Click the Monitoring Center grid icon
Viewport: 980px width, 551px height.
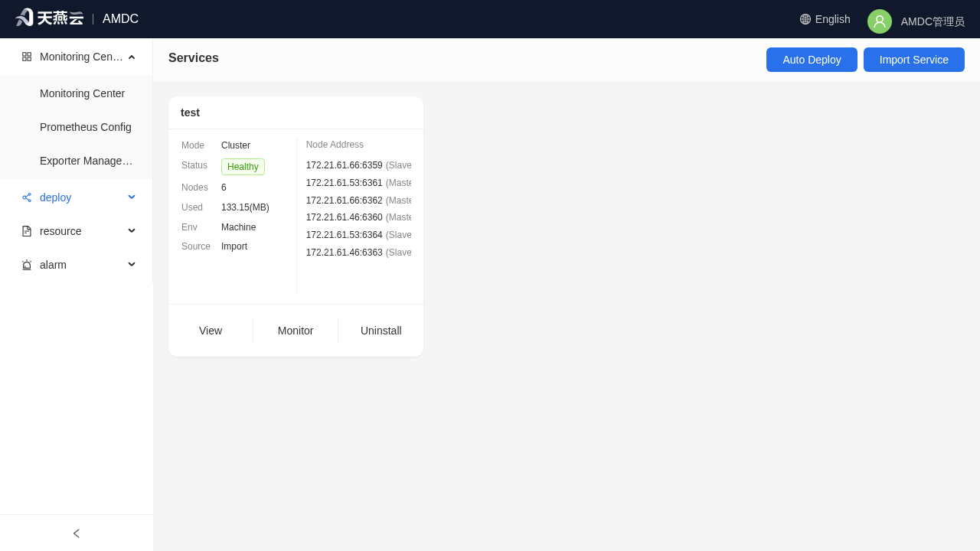(x=27, y=57)
